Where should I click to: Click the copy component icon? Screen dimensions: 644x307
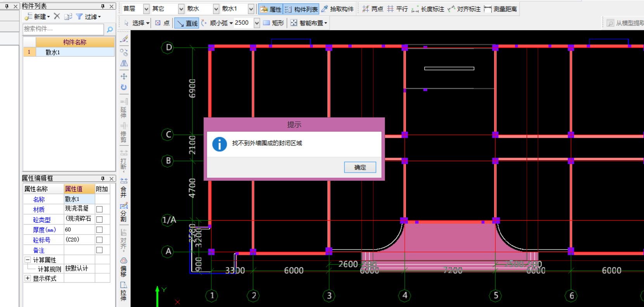tap(68, 17)
